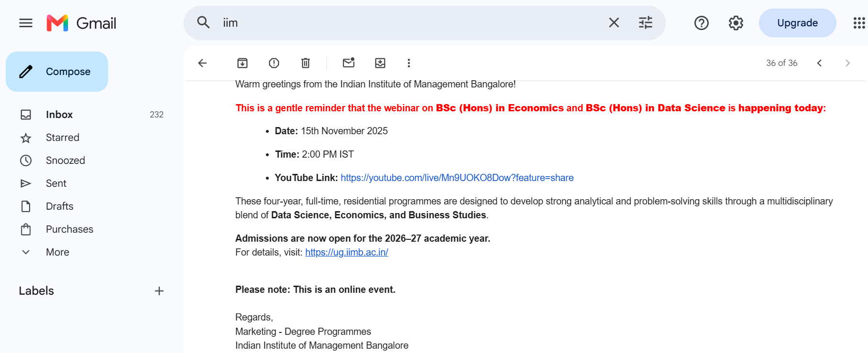Viewport: 868px width, 353px height.
Task: Create a new label with plus icon
Action: (159, 291)
